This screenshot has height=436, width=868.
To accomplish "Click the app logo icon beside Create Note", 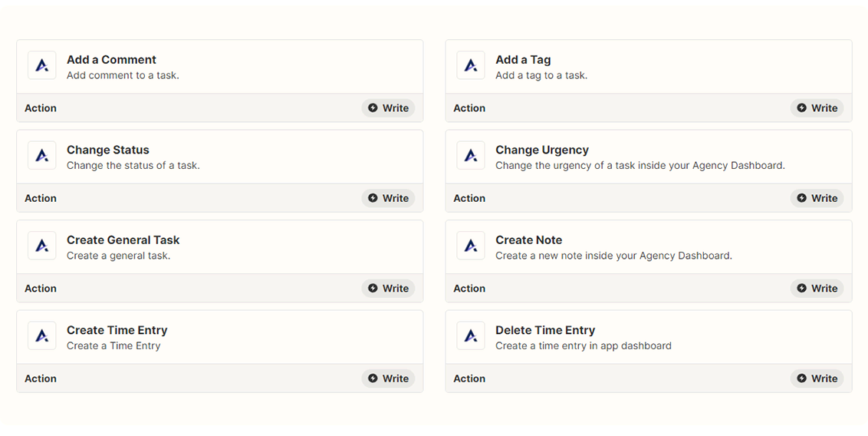I will [x=471, y=246].
